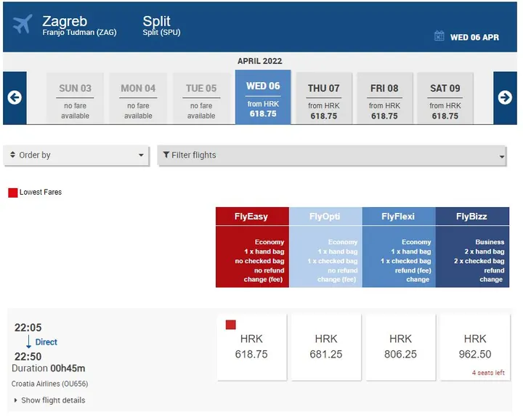The height and width of the screenshot is (420, 523).
Task: Click the blue down arrow beside Direct
Action: tap(28, 342)
